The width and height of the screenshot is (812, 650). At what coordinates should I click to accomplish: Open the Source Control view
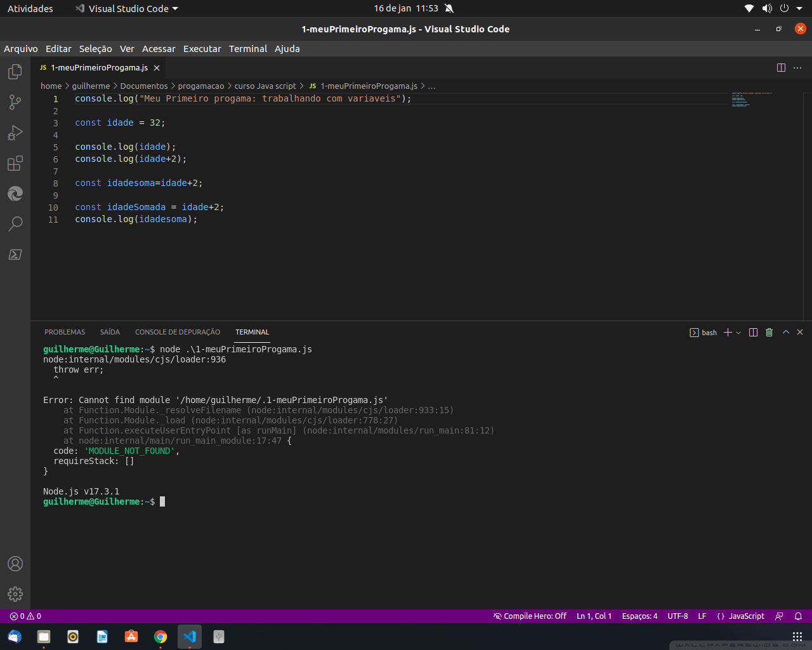pyautogui.click(x=15, y=102)
